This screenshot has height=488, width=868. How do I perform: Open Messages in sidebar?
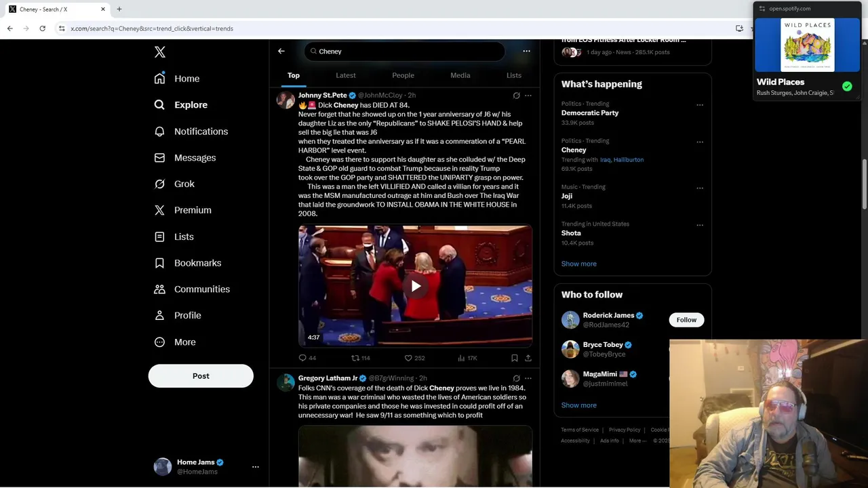(184, 158)
